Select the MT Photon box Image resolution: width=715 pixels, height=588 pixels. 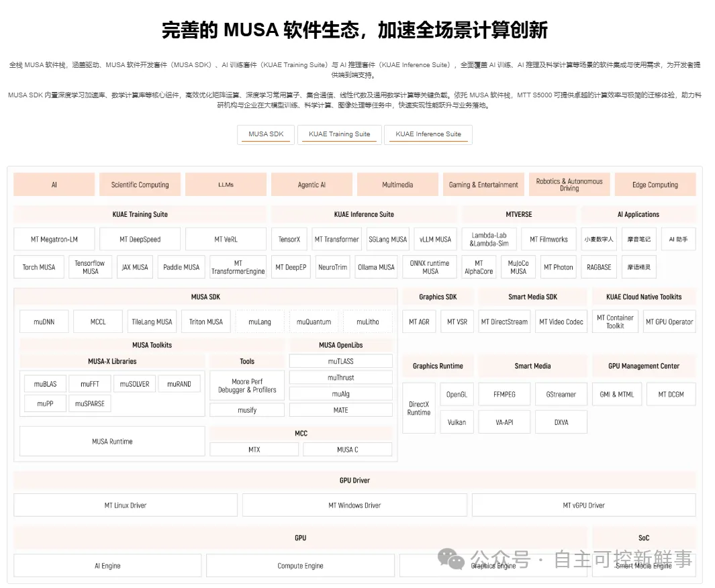point(558,267)
